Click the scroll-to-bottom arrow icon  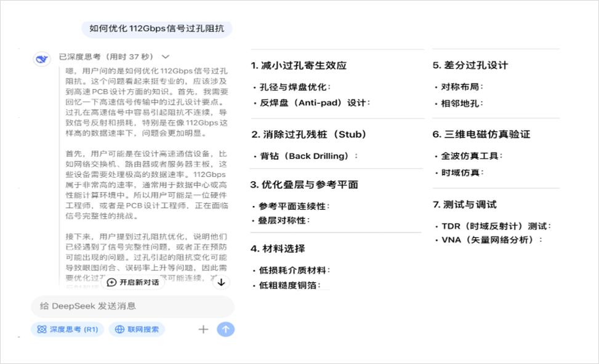(x=221, y=282)
